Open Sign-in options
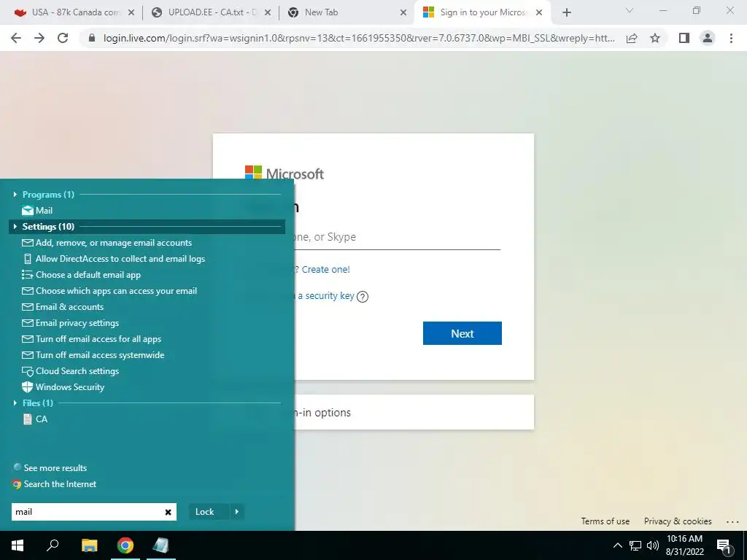 pyautogui.click(x=414, y=413)
